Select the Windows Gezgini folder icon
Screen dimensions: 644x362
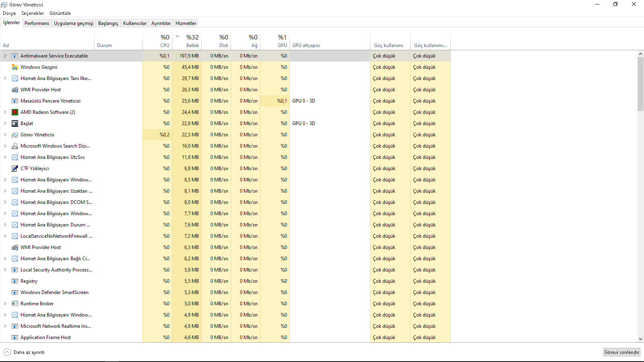15,67
